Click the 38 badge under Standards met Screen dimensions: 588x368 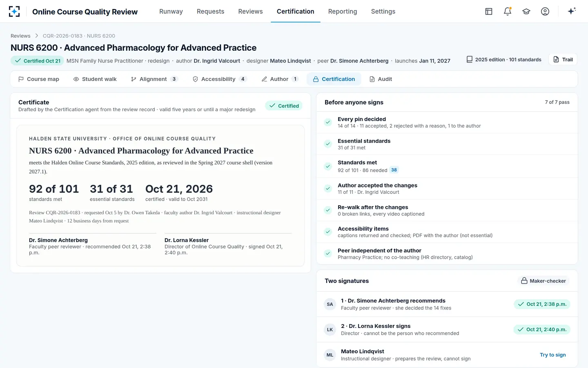394,170
